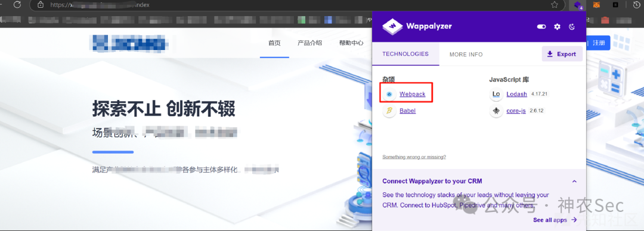Screen dimensions: 644x231
Task: Export detected technologies
Action: (x=562, y=54)
